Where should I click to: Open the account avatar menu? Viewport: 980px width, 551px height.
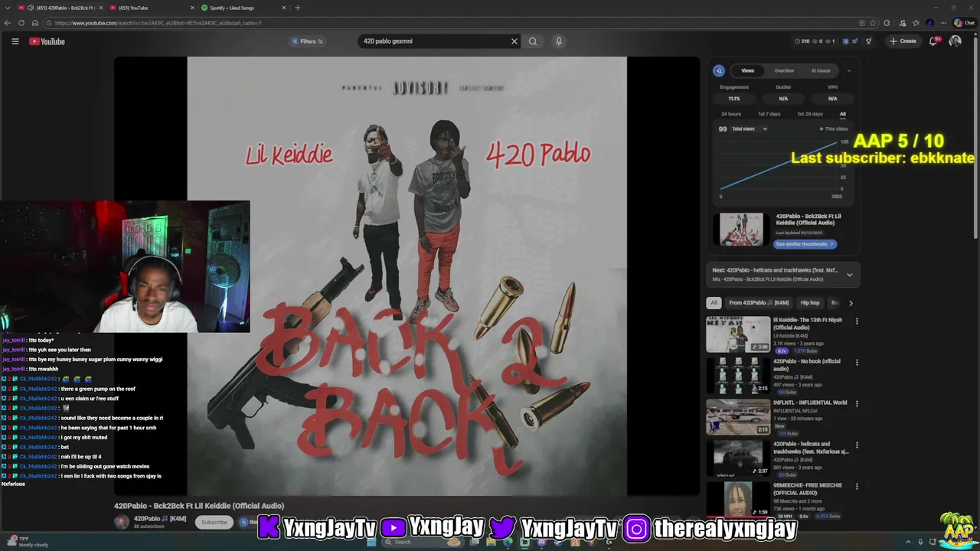click(955, 41)
